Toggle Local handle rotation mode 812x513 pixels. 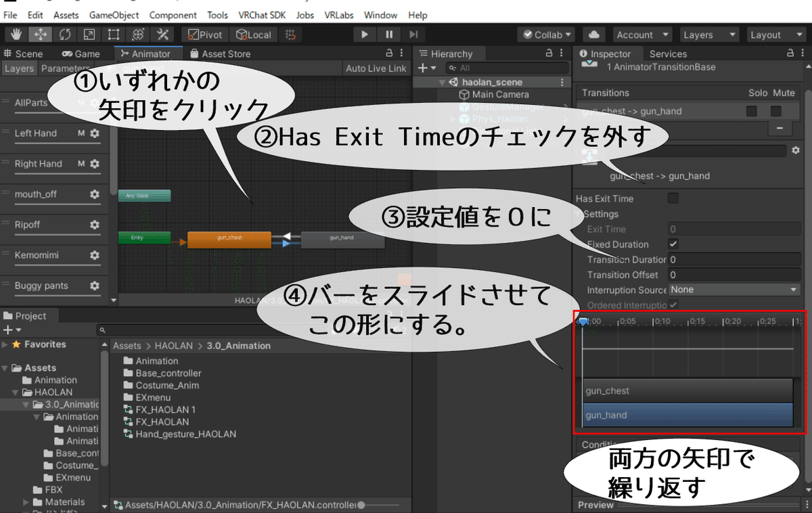coord(254,35)
